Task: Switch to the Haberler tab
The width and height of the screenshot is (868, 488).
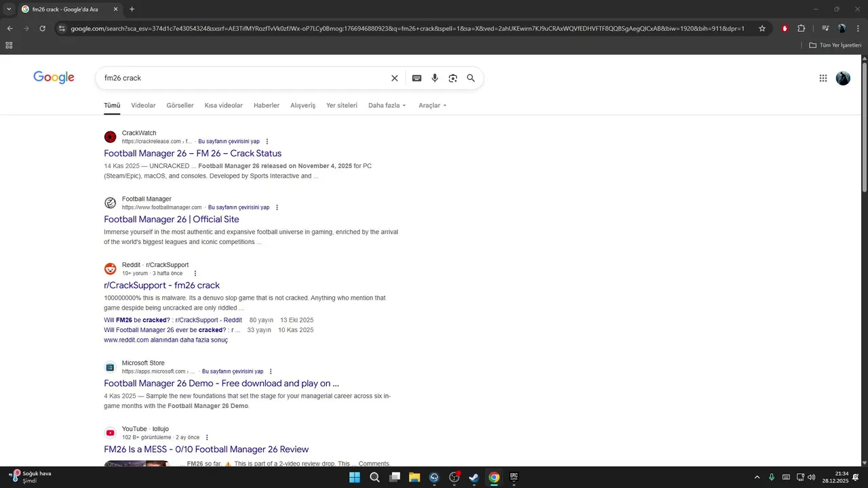Action: click(x=267, y=106)
